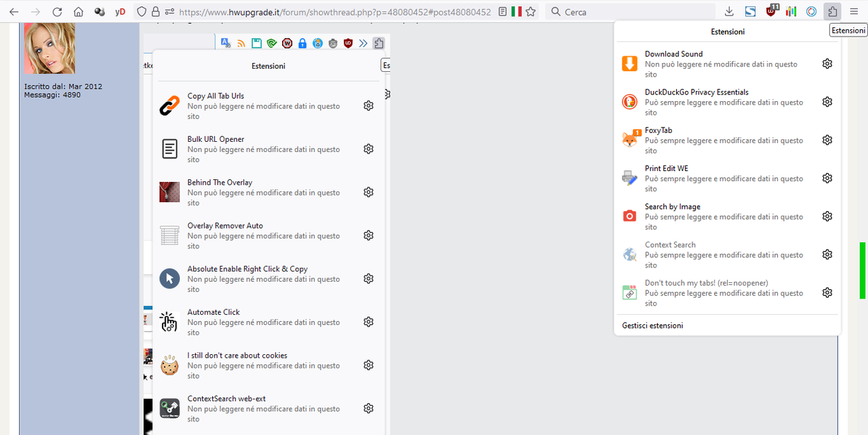Close the Estensioni puzzle-piece panel
Image resolution: width=868 pixels, height=435 pixels.
(832, 12)
